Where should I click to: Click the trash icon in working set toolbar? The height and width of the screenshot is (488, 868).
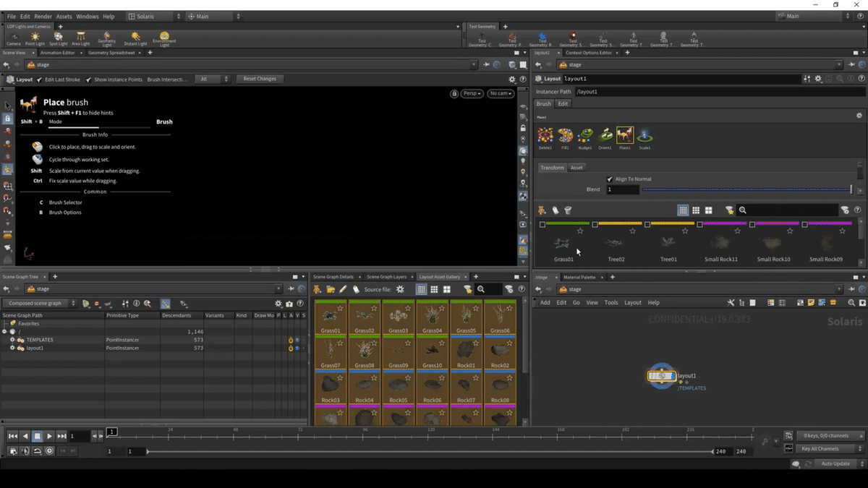pyautogui.click(x=568, y=210)
